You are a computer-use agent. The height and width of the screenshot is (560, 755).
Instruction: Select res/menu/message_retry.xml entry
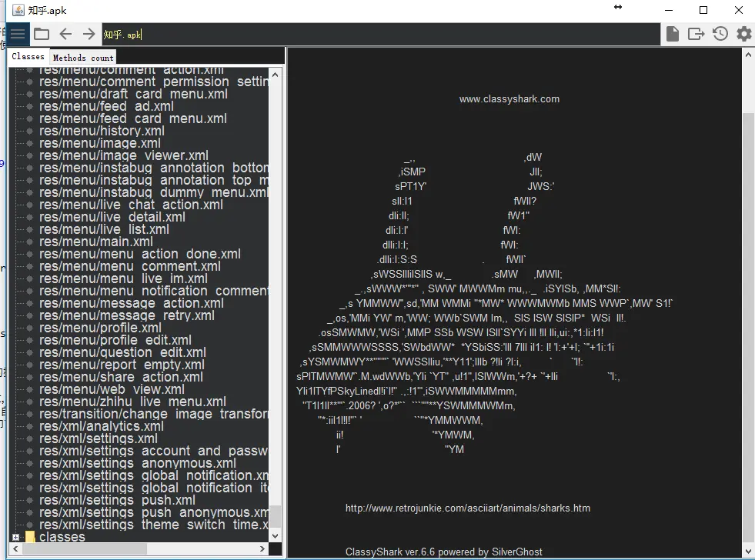coord(127,316)
